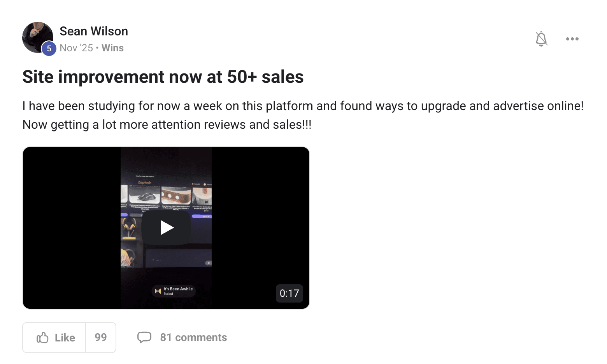
Task: Play the video with the center play button
Action: (x=166, y=228)
